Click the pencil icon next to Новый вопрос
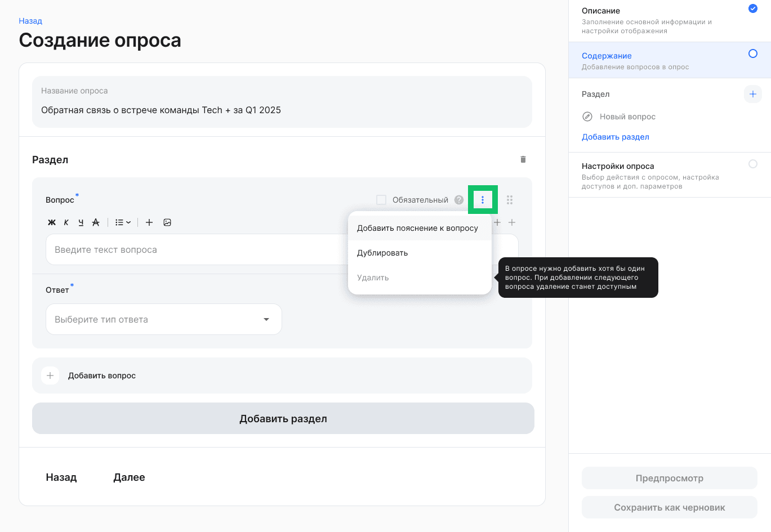The height and width of the screenshot is (532, 771). [x=587, y=117]
